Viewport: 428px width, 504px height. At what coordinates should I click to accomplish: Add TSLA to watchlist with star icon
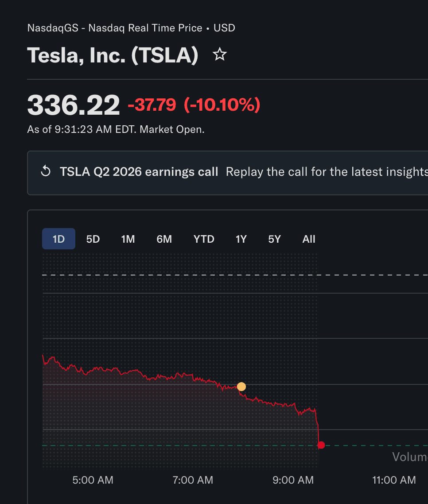point(220,54)
